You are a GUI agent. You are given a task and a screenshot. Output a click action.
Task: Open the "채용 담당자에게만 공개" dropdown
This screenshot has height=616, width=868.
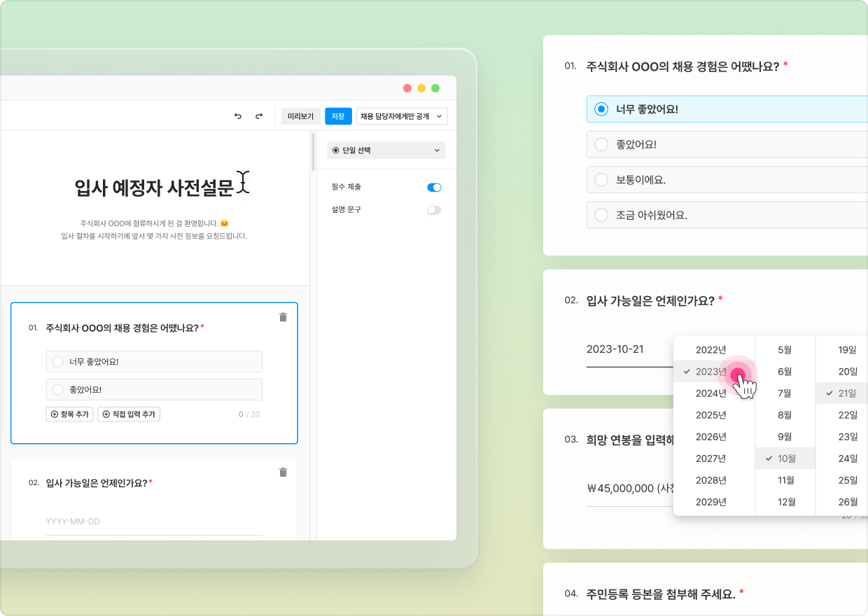click(401, 116)
